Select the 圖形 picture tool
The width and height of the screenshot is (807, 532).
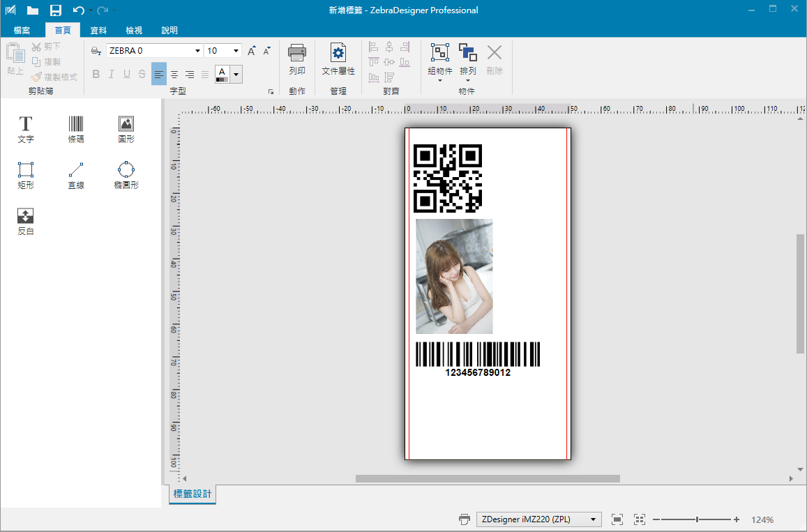coord(126,129)
